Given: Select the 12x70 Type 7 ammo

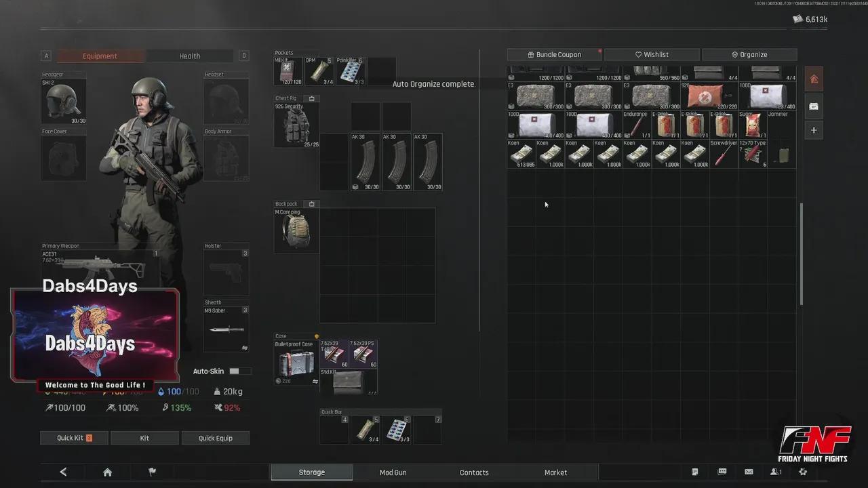Looking at the screenshot, I should (x=753, y=154).
